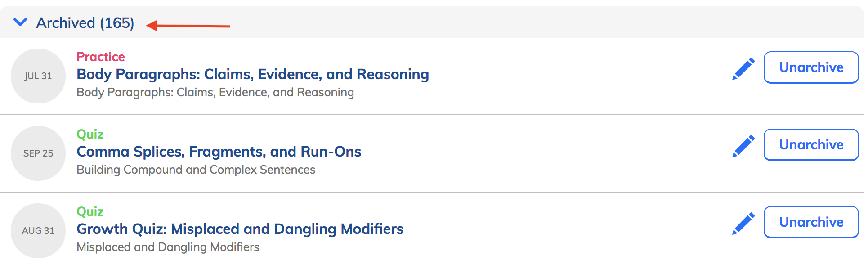
Task: Open Comma Splices, Fragments, and Run-Ons title
Action: coord(219,152)
